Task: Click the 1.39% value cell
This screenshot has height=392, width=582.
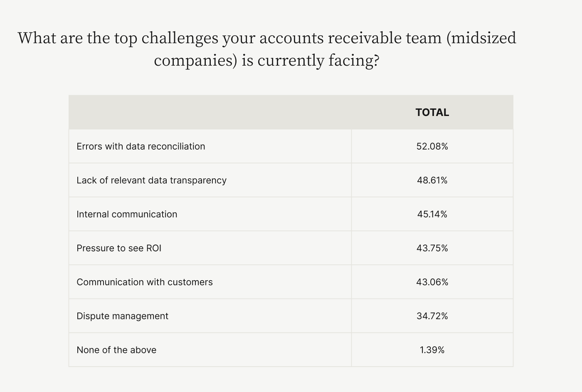Action: point(432,350)
